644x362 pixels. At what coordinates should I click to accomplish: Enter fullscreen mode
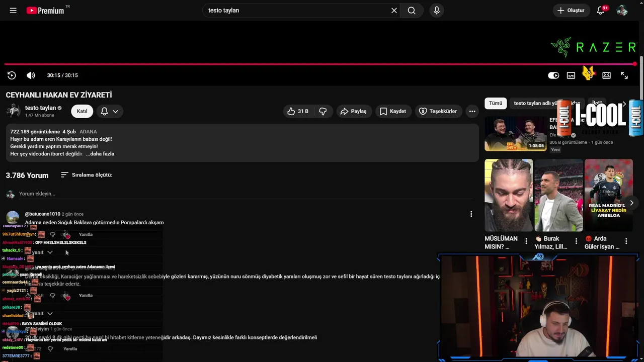(x=624, y=75)
